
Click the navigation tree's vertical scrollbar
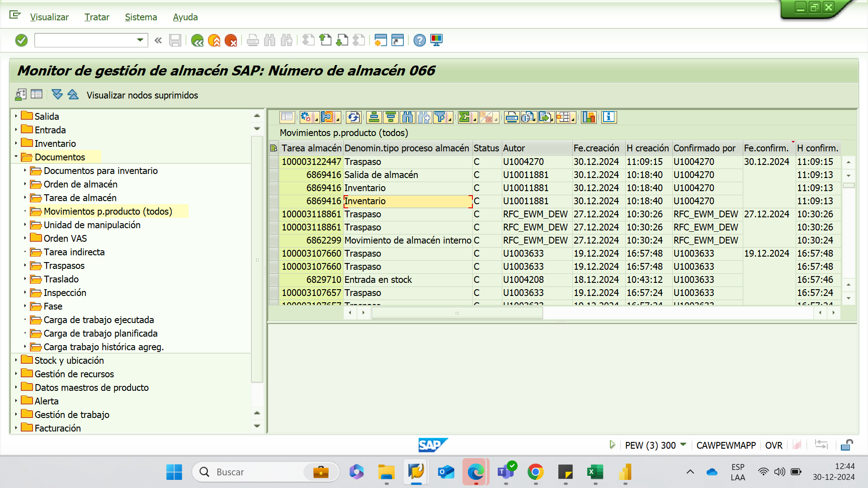[x=257, y=260]
